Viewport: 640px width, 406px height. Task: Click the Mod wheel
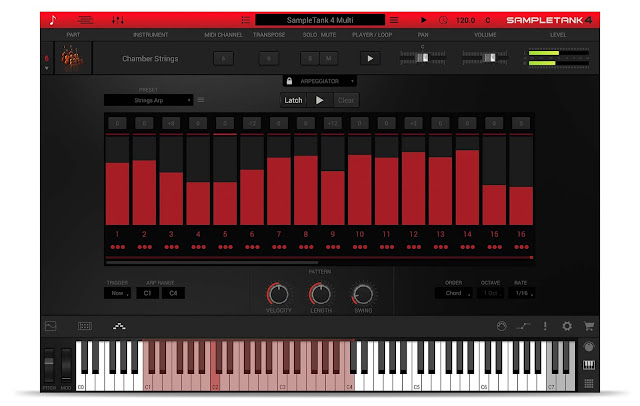click(x=66, y=365)
